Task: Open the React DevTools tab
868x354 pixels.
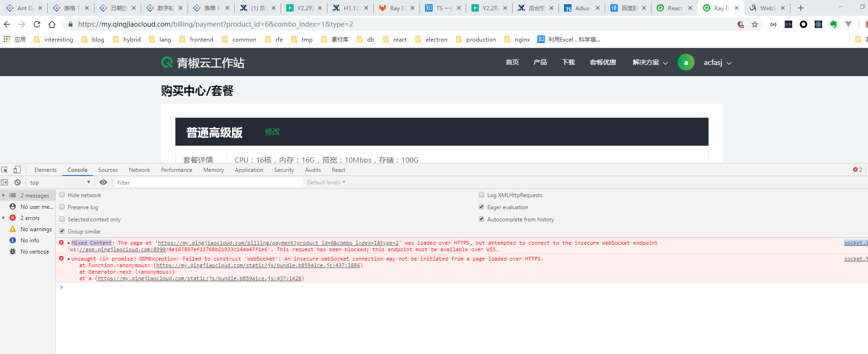Action: (339, 170)
